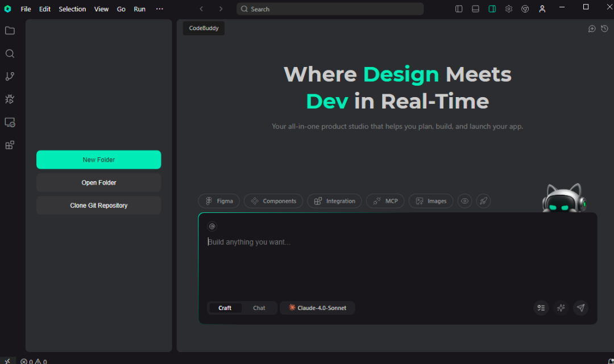The width and height of the screenshot is (614, 364).
Task: Toggle the primary side bar layout icon
Action: click(x=459, y=9)
